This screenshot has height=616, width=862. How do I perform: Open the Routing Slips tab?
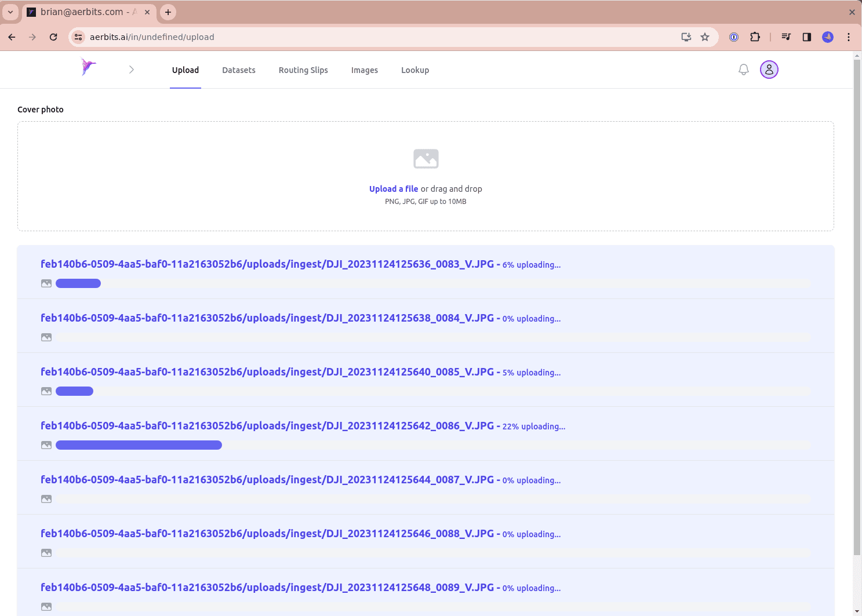click(303, 70)
